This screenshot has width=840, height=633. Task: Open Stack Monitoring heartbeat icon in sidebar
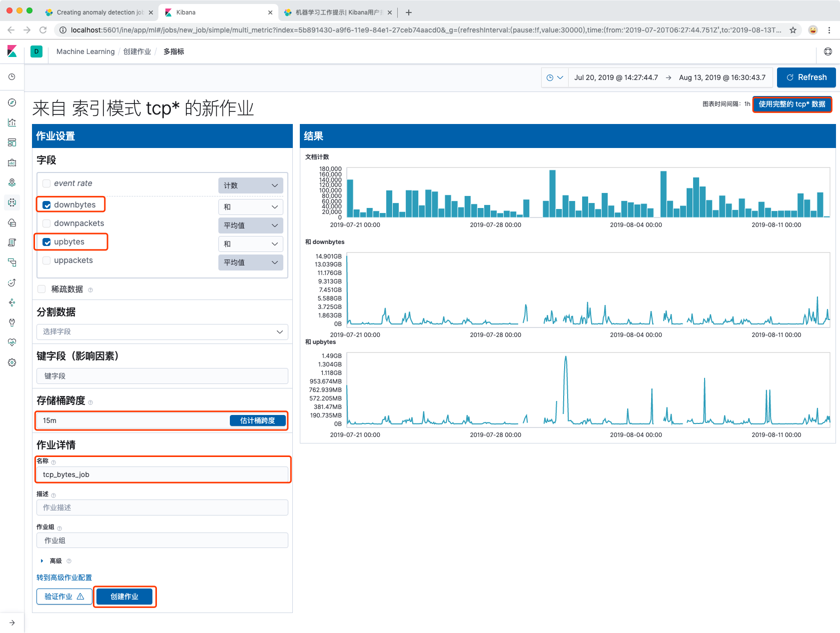(x=12, y=342)
